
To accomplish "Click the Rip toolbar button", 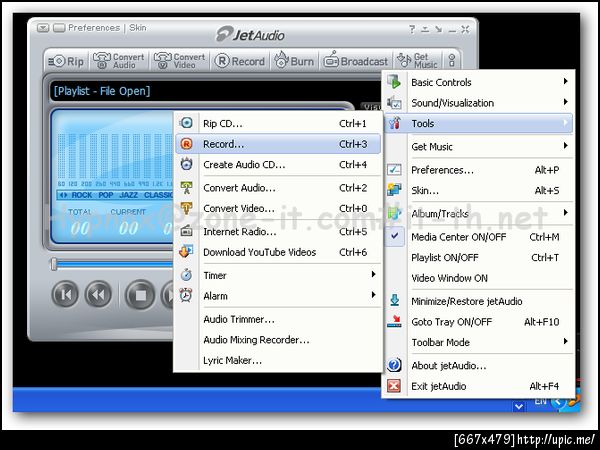I will point(66,61).
